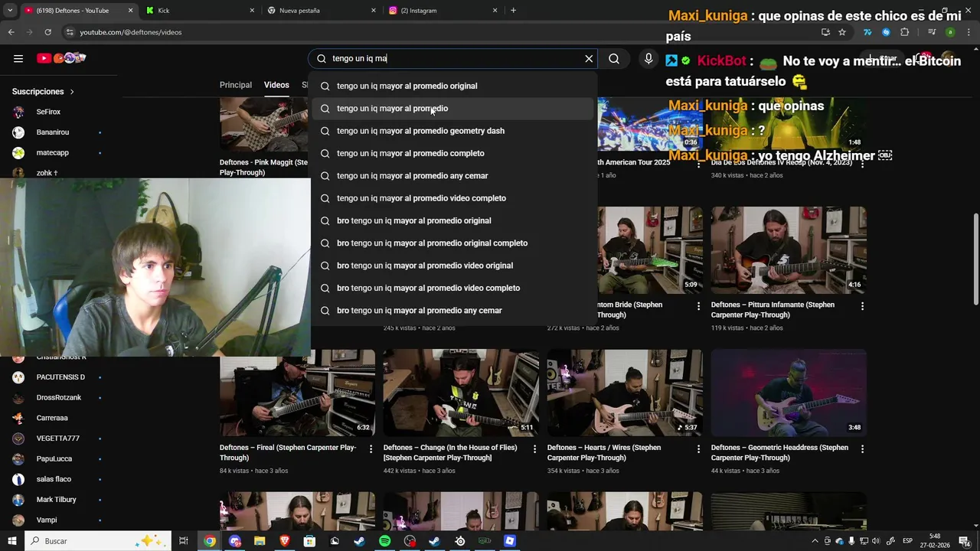Pick suggestion 'tengo un iq mayor al promedio original'
Image resolution: width=980 pixels, height=551 pixels.
453,86
